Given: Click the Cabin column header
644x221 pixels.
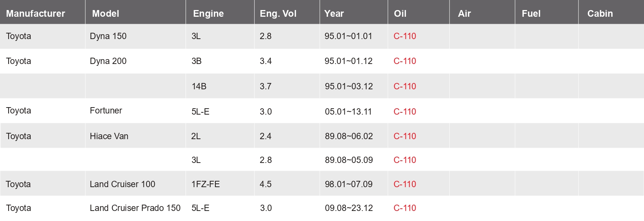Looking at the screenshot, I should coord(600,14).
